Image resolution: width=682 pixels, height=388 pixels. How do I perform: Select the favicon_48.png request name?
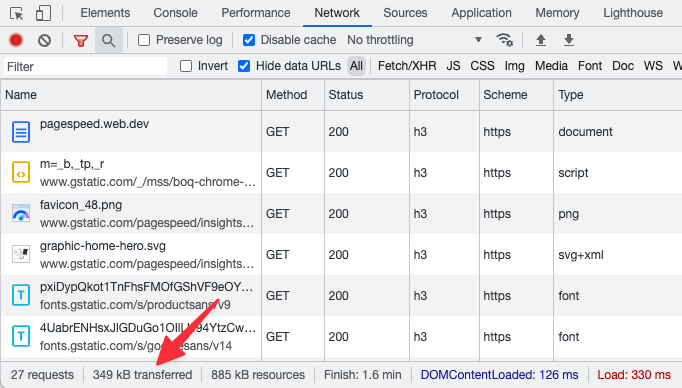[81, 205]
